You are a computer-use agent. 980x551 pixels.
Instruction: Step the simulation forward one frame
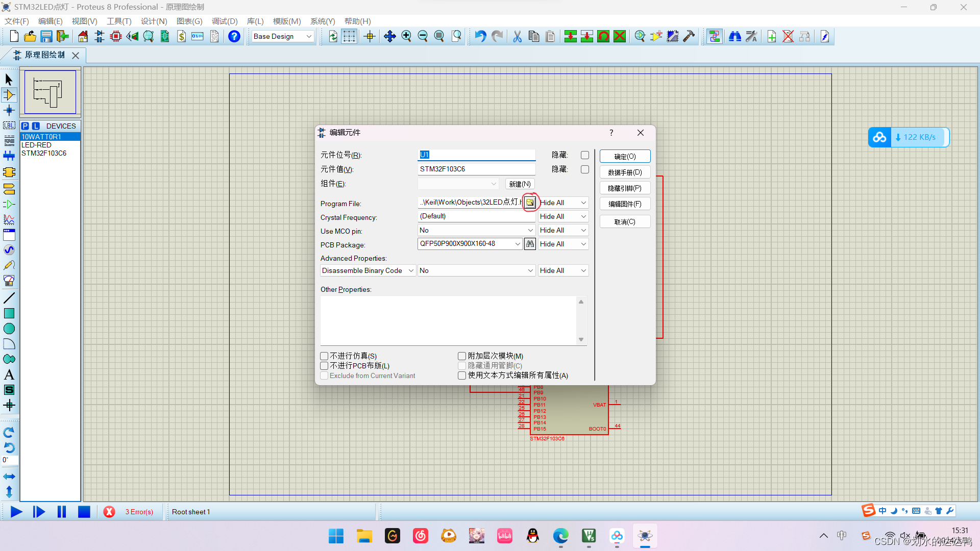pos(39,512)
